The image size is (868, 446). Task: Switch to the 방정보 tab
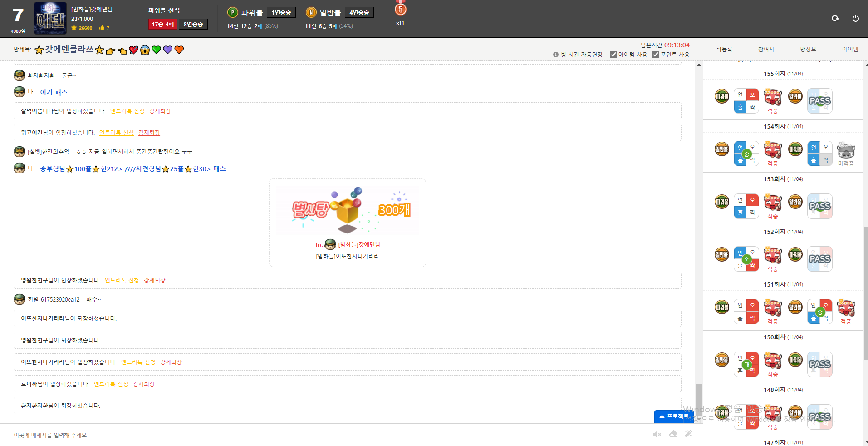click(x=808, y=49)
